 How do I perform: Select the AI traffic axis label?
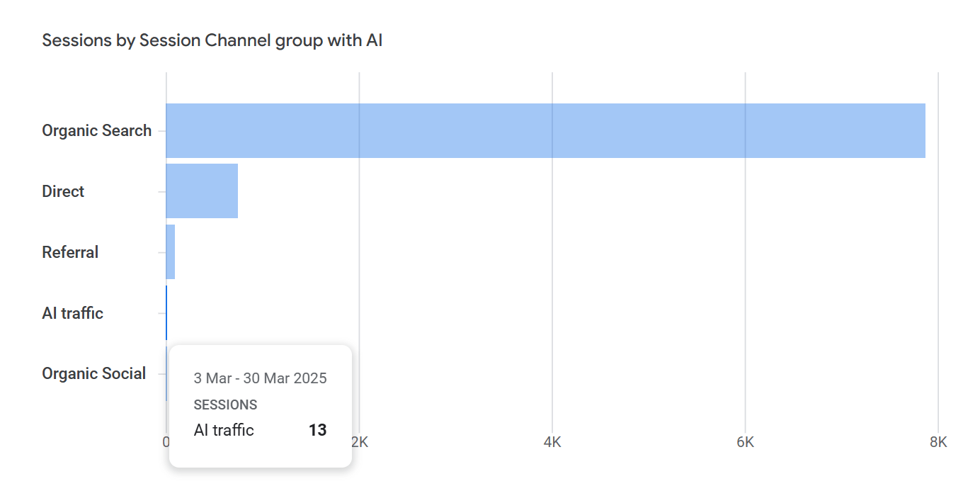(72, 313)
